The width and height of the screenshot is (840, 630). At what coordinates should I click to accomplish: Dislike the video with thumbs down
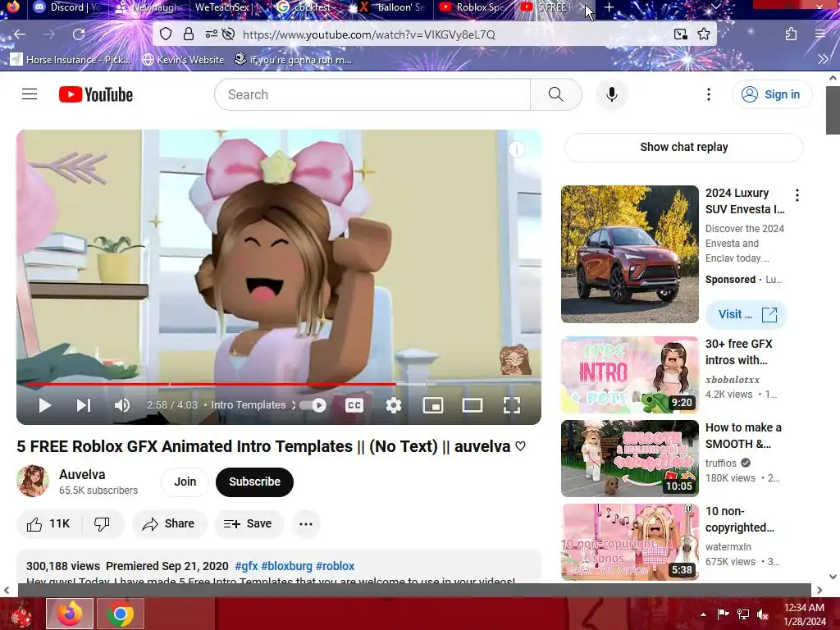[102, 523]
